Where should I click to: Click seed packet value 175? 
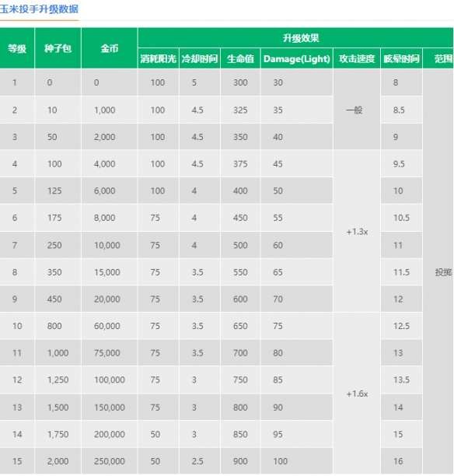(x=54, y=218)
